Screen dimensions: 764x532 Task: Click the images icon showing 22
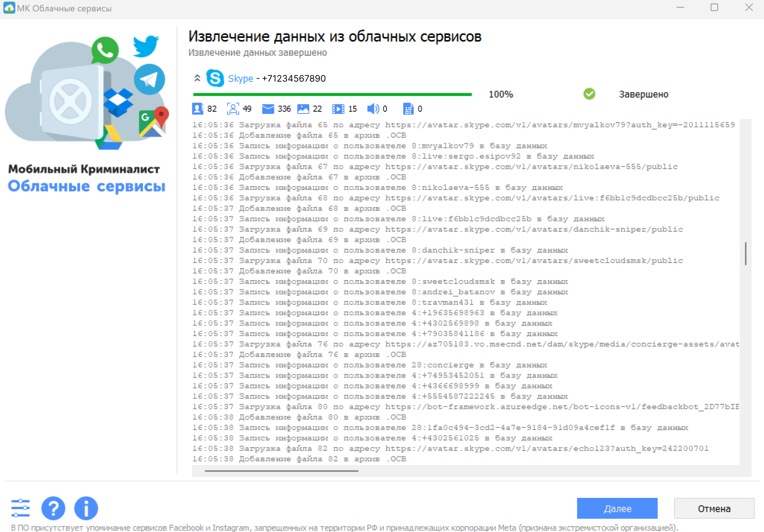(x=303, y=109)
